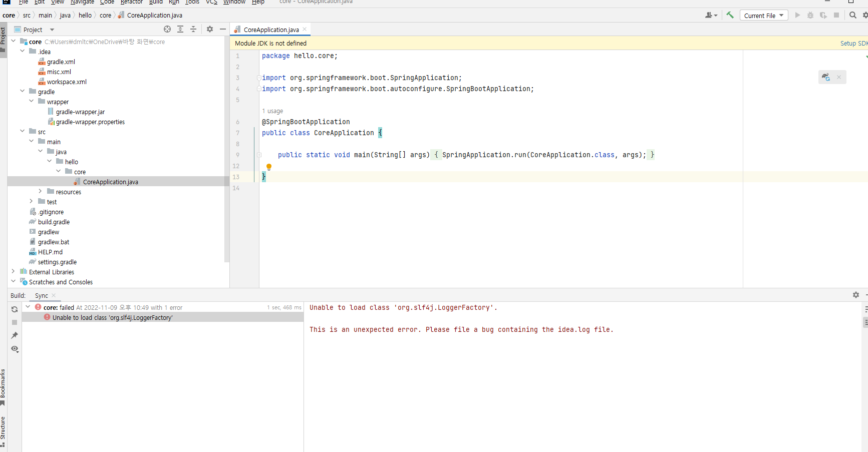Open the Tools menu
The height and width of the screenshot is (452, 868).
[192, 2]
